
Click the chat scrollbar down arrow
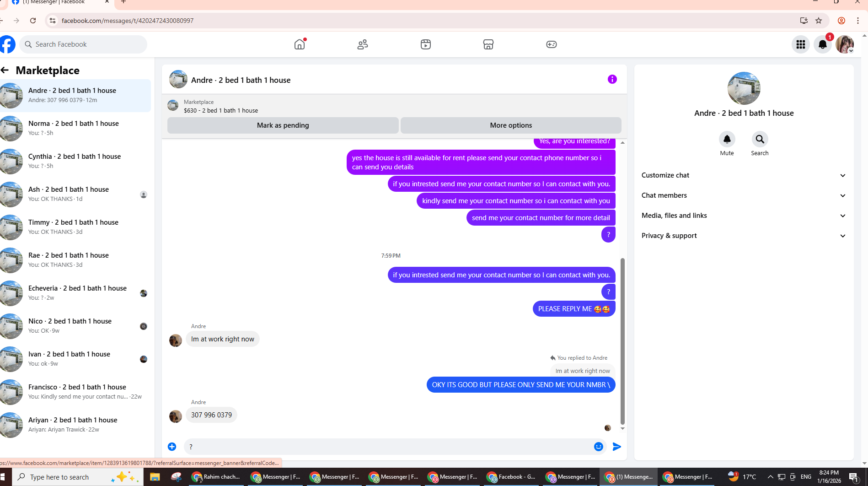[622, 429]
